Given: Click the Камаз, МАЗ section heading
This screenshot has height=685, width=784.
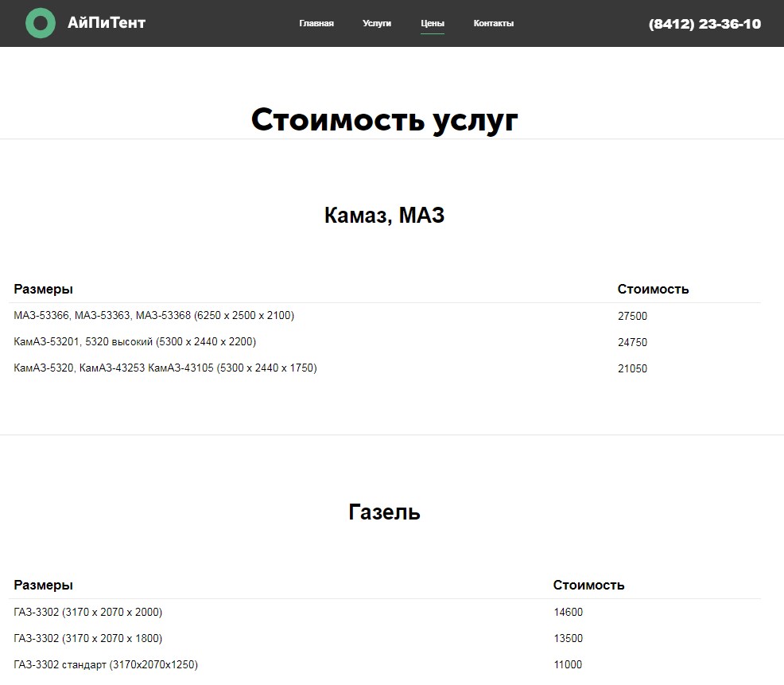Looking at the screenshot, I should click(x=384, y=215).
